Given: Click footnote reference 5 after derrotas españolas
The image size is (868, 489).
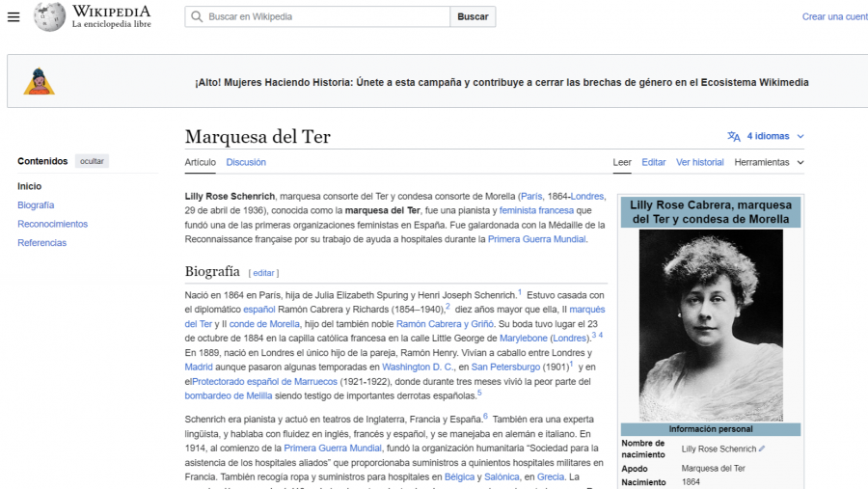Looking at the screenshot, I should coord(479,393).
